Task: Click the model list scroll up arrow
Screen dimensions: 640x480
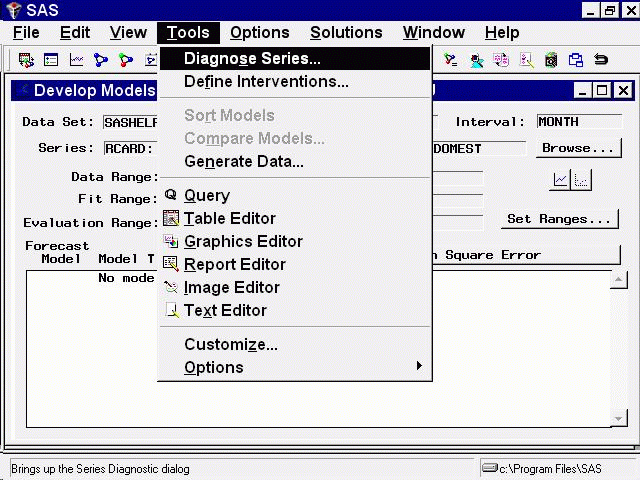Action: 619,280
